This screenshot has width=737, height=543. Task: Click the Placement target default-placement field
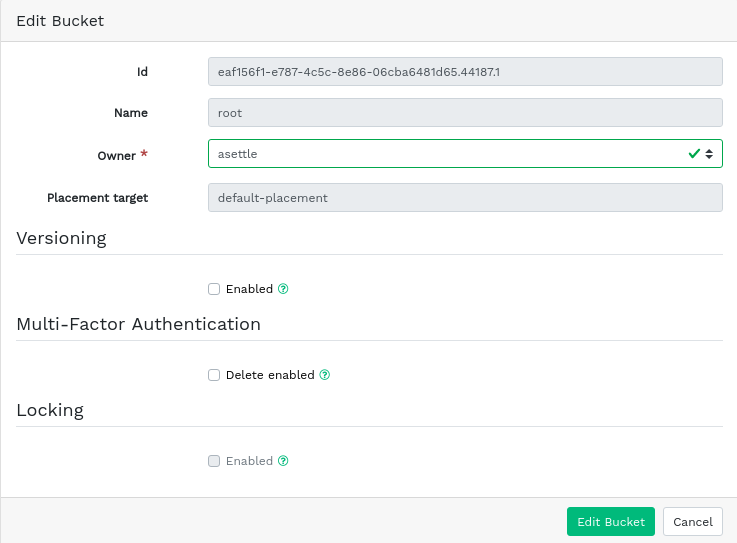pyautogui.click(x=464, y=198)
